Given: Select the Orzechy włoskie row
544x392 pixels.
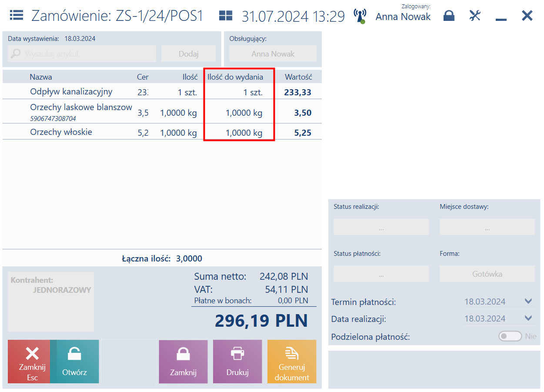Looking at the screenshot, I should (x=162, y=132).
